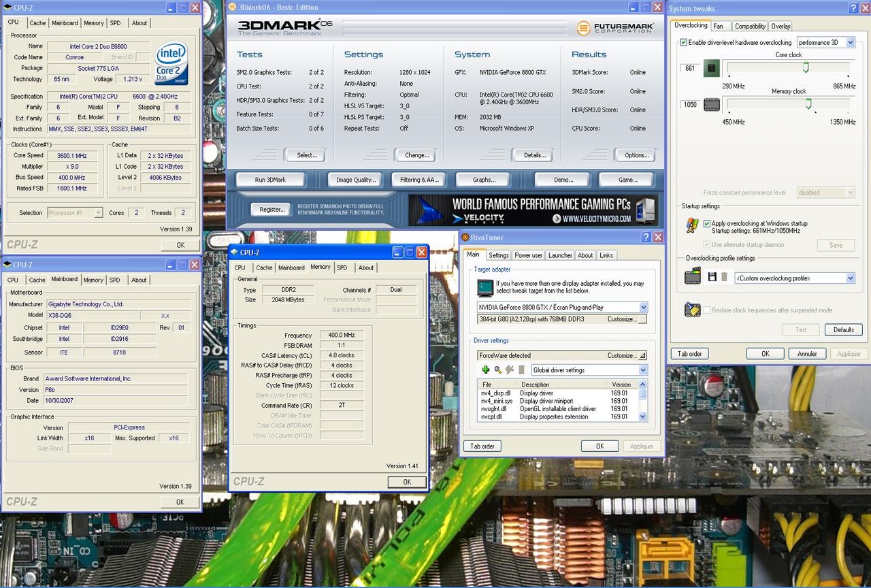871x588 pixels.
Task: Toggle Use alternate startup daemon checkbox
Action: pyautogui.click(x=707, y=244)
